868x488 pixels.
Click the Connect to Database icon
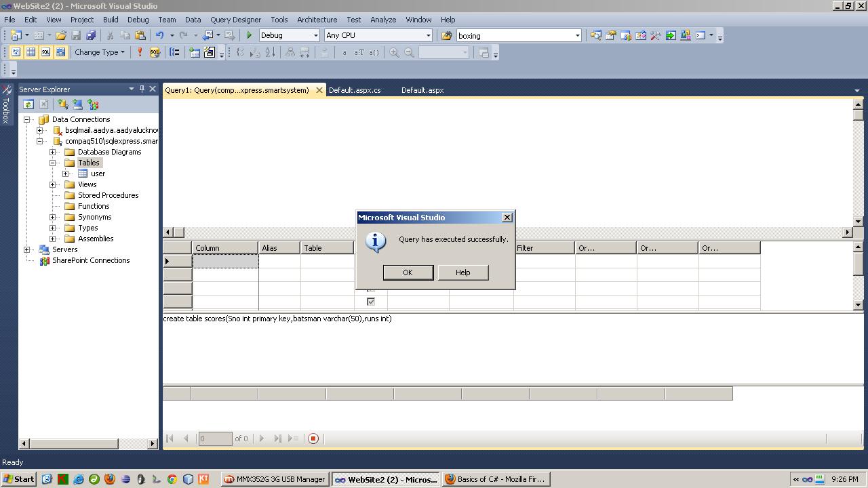(62, 104)
